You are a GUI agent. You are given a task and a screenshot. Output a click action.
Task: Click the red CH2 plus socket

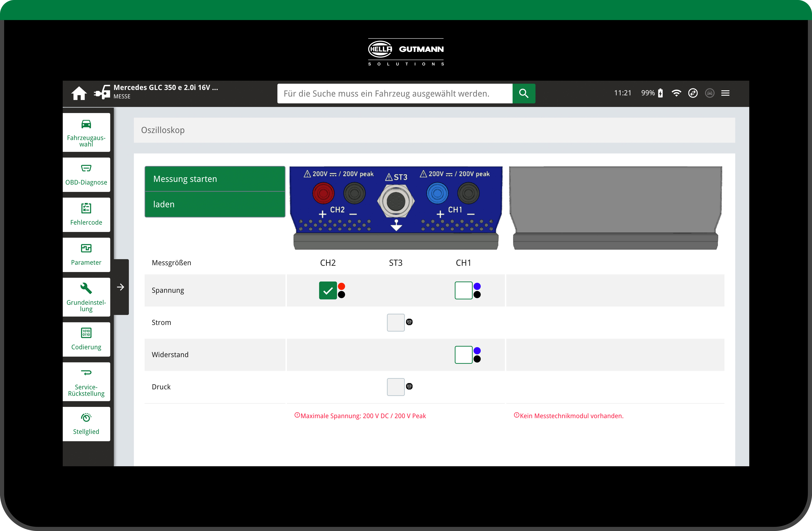[323, 193]
